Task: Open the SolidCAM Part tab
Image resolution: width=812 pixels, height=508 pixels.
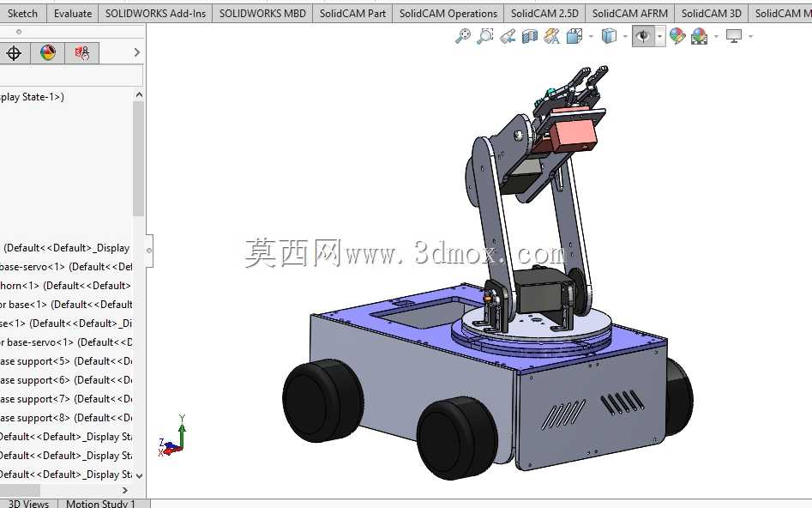Action: click(352, 14)
